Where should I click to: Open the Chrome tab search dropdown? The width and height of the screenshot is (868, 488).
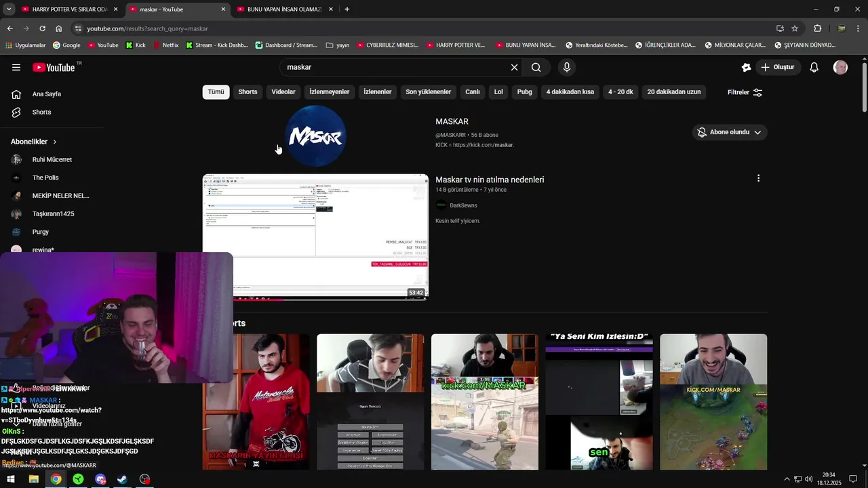point(9,9)
